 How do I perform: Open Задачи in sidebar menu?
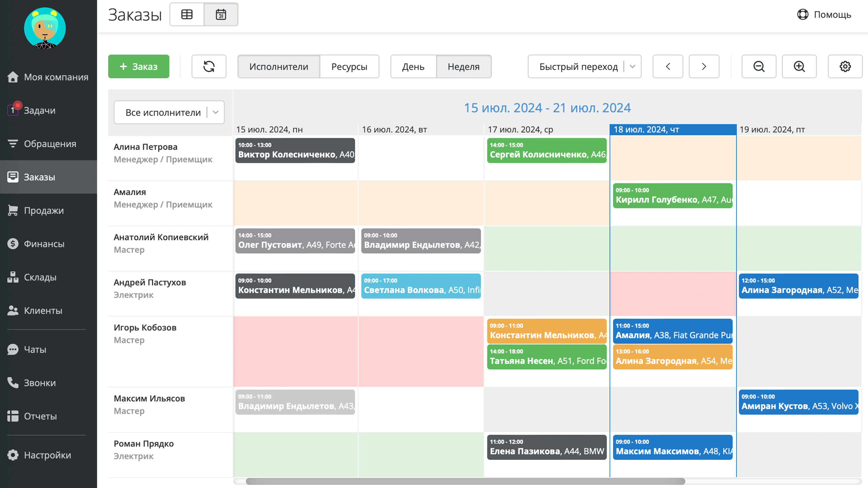point(39,110)
